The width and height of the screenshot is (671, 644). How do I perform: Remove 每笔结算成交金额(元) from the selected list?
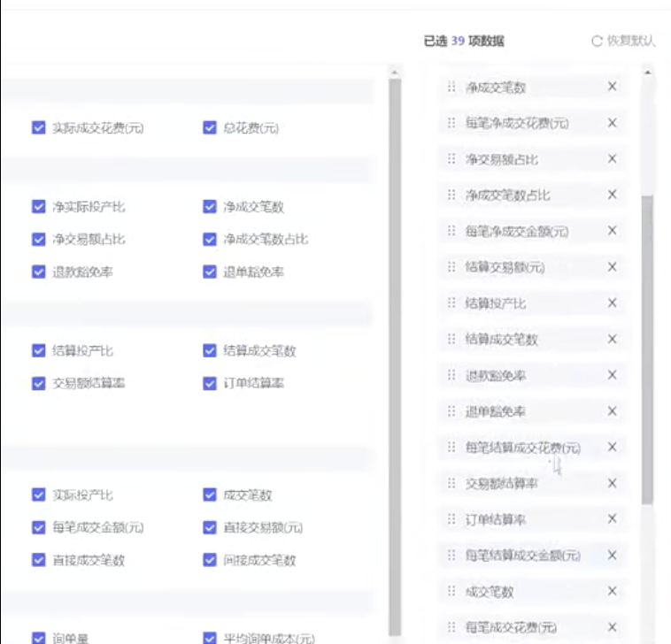pos(613,555)
